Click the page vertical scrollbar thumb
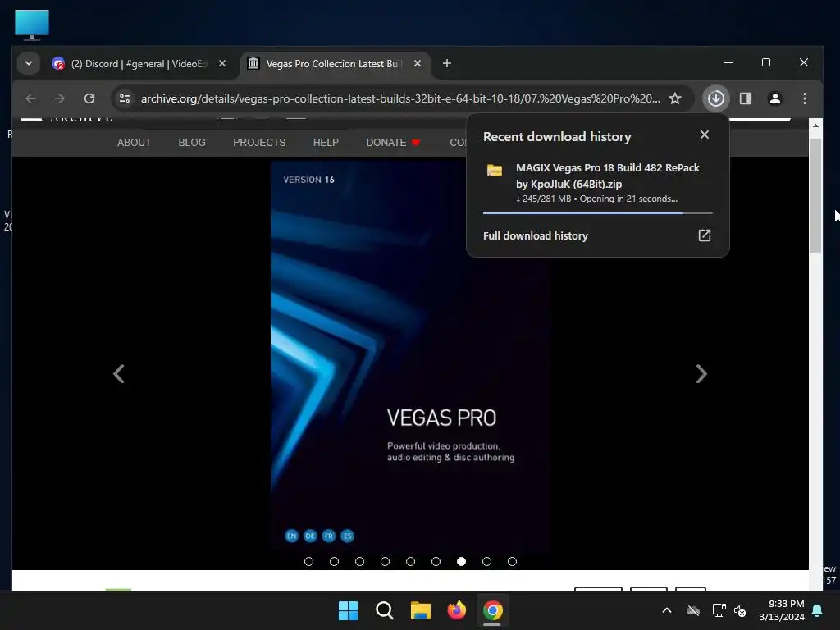Viewport: 840px width, 630px height. click(x=815, y=195)
